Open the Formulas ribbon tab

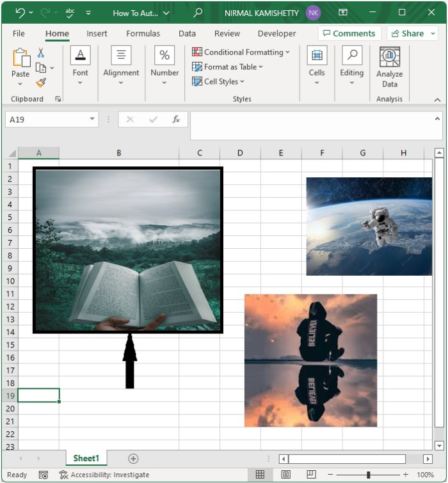143,33
